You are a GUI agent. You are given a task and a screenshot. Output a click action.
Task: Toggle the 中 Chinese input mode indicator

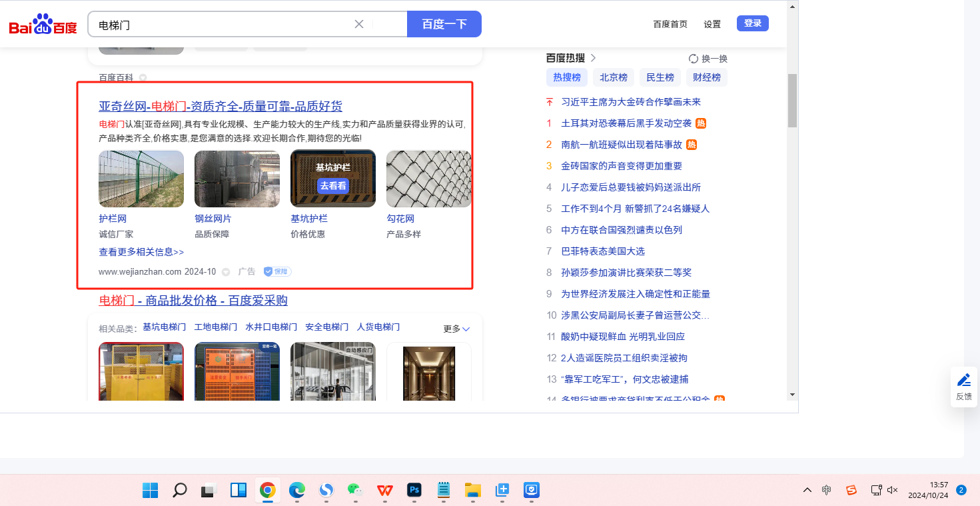tap(827, 491)
